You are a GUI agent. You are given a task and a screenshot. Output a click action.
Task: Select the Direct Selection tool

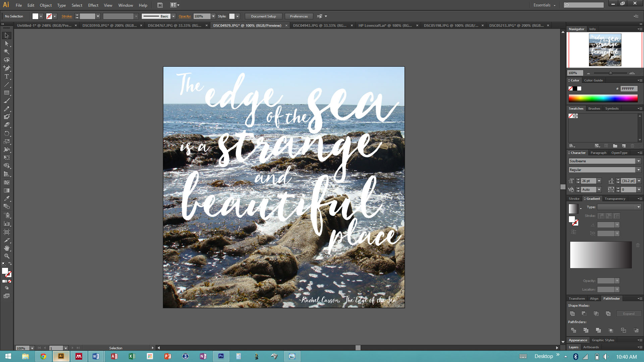point(7,44)
